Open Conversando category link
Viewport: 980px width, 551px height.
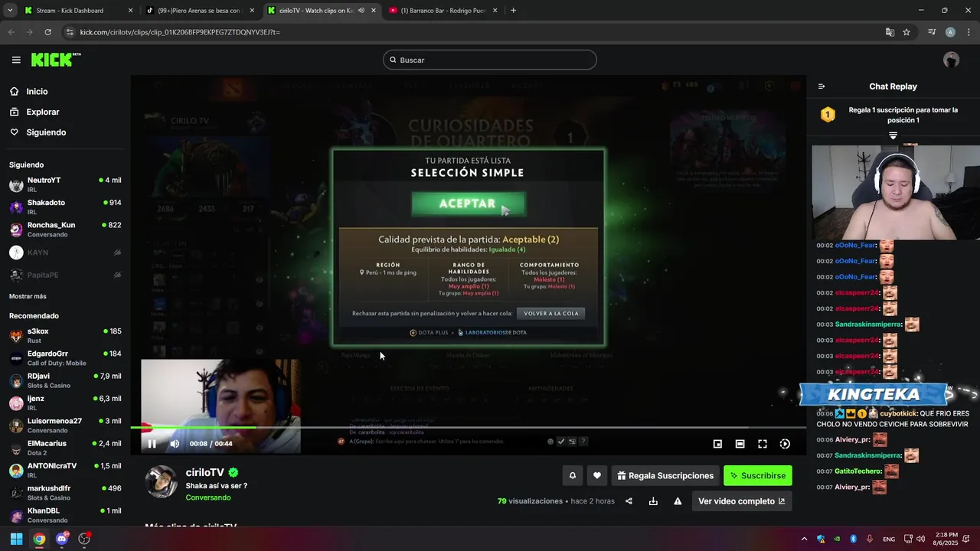click(x=208, y=497)
